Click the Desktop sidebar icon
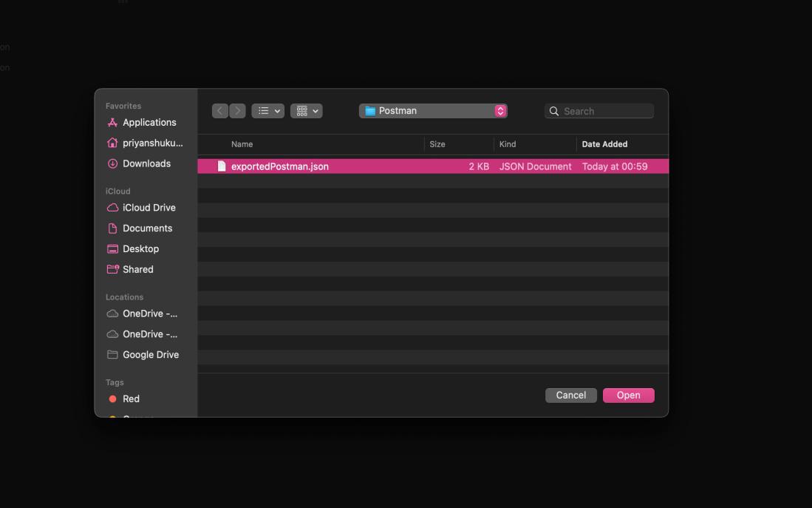 click(112, 248)
